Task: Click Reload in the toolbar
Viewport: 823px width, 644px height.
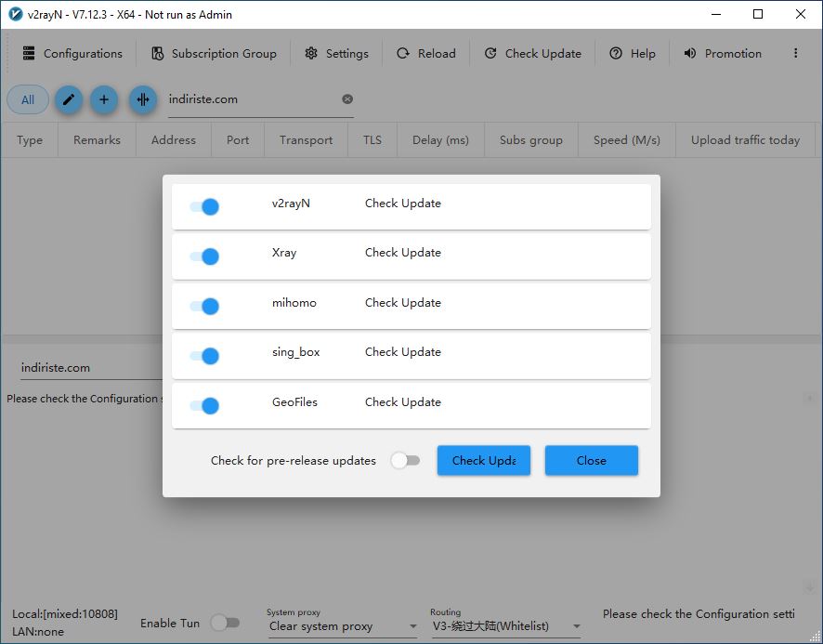Action: pyautogui.click(x=425, y=54)
